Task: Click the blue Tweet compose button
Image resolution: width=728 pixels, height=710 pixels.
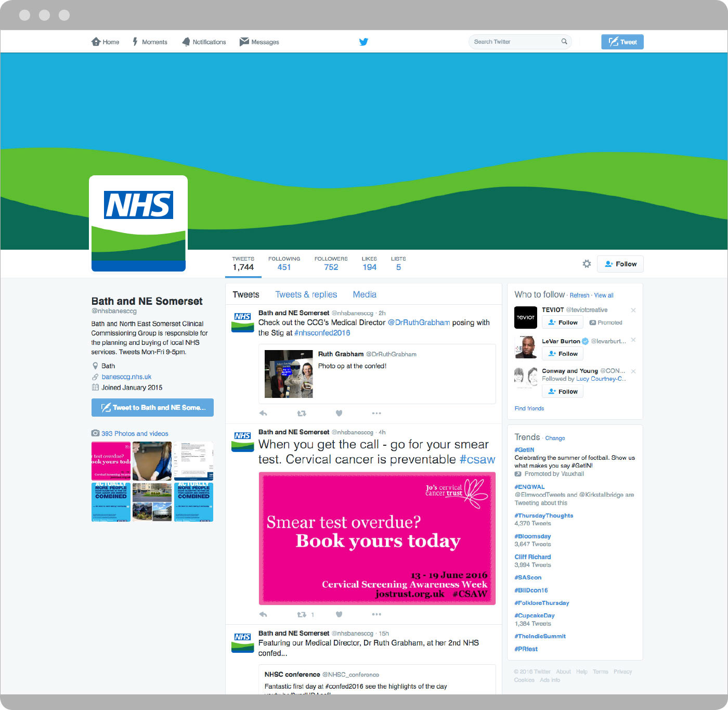Action: pos(622,42)
